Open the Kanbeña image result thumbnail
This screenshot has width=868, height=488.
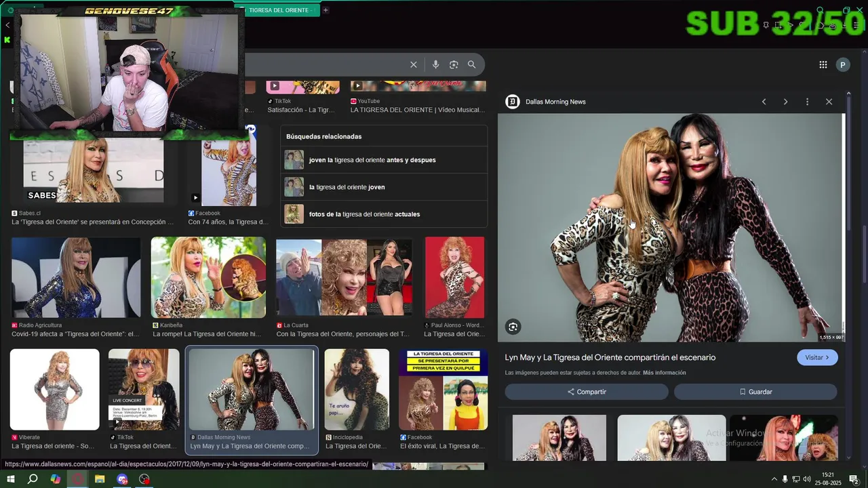[x=208, y=277]
